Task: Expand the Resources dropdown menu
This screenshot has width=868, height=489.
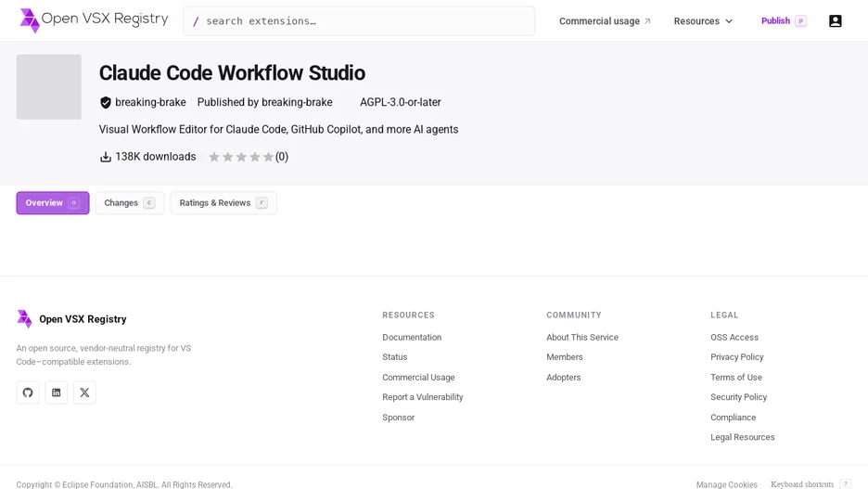Action: [x=703, y=21]
